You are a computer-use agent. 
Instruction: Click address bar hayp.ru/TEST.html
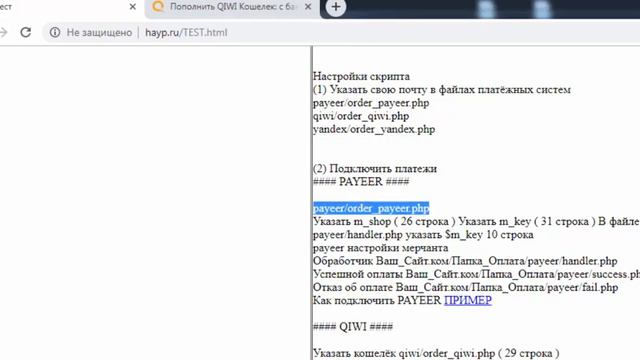[186, 32]
